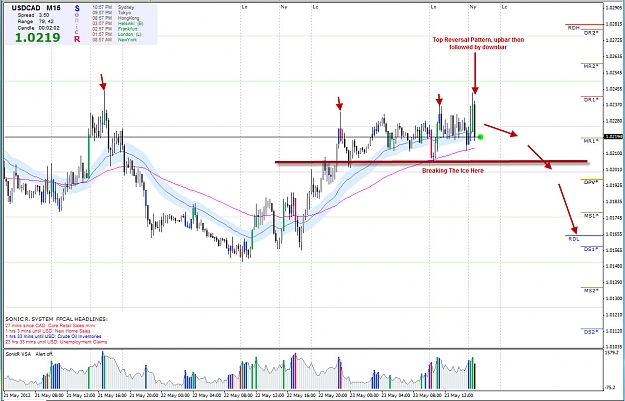Image resolution: width=625 pixels, height=401 pixels.
Task: Click the SONIC R. SYSTEM FFCAL HEADLINES heading
Action: point(56,319)
